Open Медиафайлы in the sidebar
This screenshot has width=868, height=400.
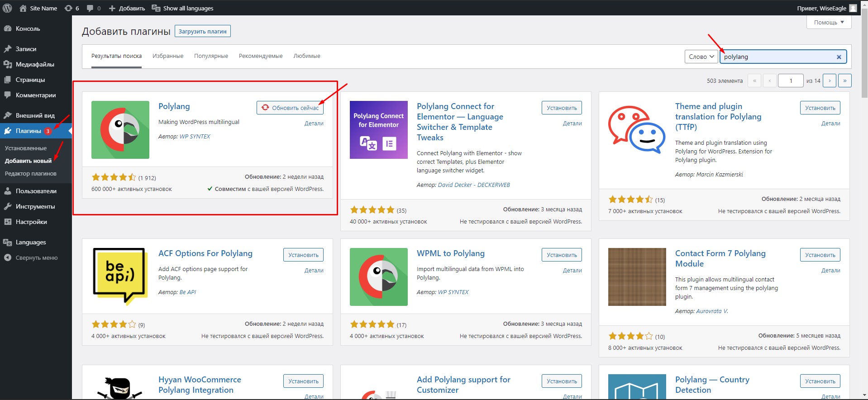point(36,64)
